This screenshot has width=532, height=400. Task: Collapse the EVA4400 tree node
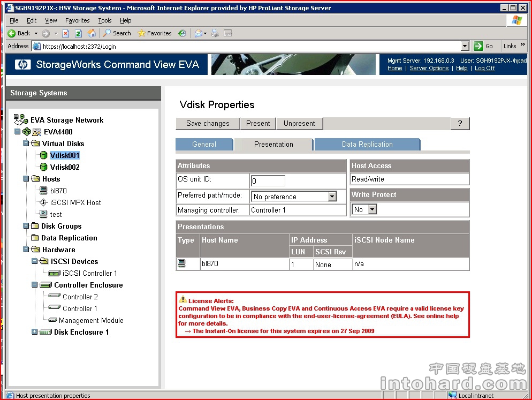click(17, 131)
